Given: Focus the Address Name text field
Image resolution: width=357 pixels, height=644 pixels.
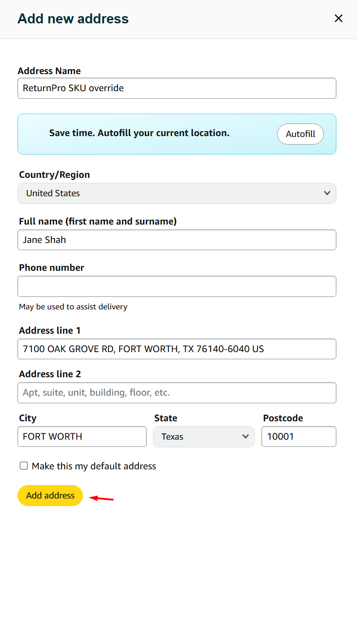Looking at the screenshot, I should [x=177, y=88].
